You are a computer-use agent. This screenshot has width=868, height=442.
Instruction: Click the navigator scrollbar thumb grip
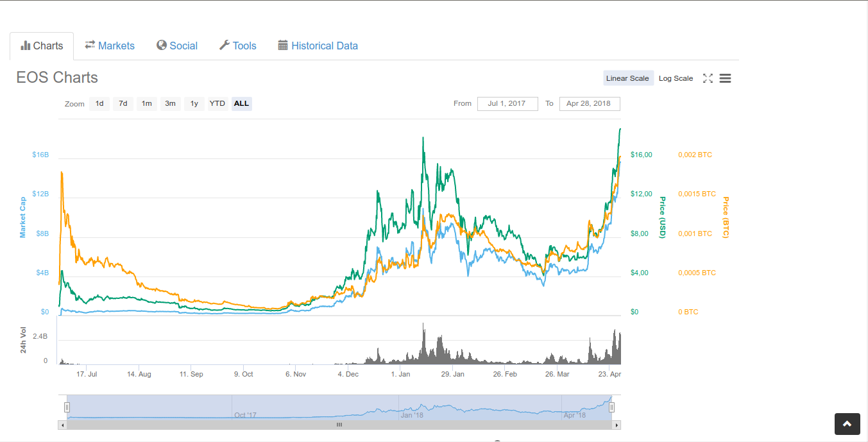coord(339,425)
